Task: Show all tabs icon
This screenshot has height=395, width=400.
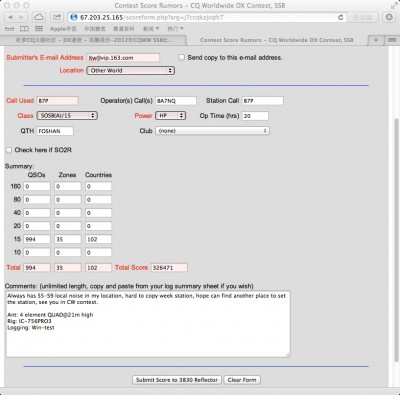Action: coord(392,40)
